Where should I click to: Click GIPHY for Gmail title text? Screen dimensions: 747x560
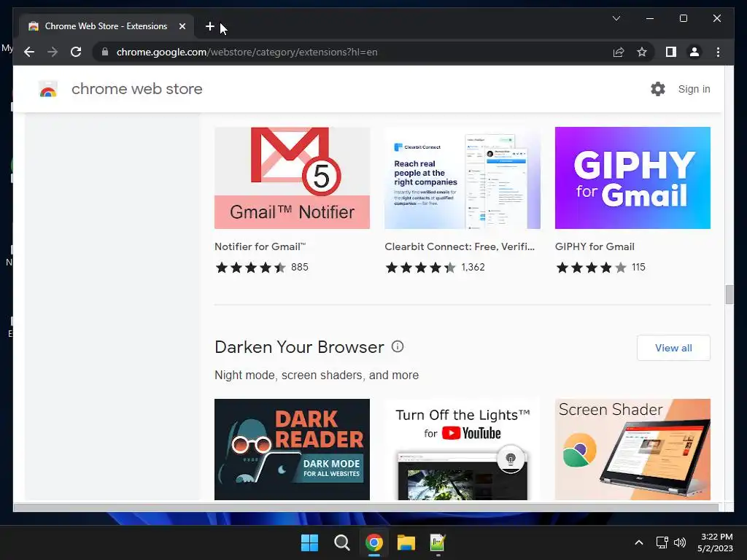[x=595, y=246]
